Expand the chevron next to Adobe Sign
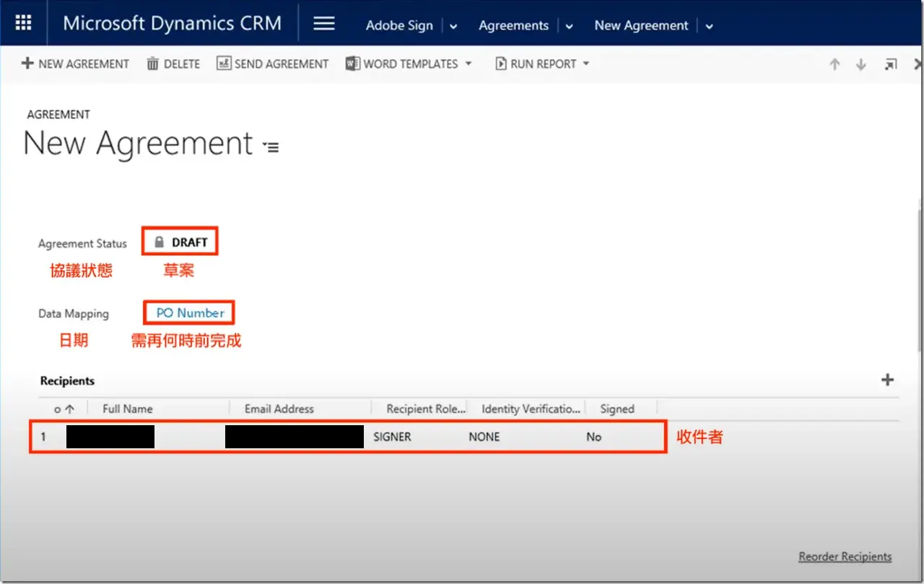This screenshot has width=924, height=584. 453,27
